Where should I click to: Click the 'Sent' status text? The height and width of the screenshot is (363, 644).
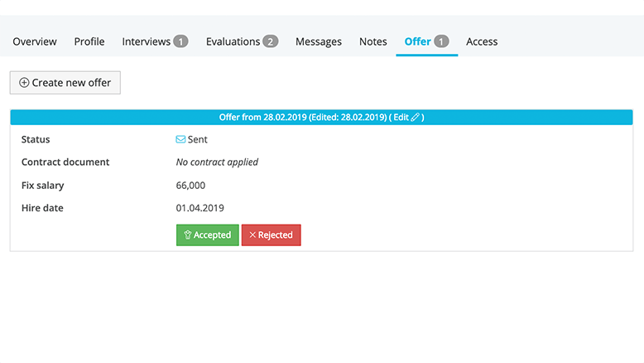(198, 139)
